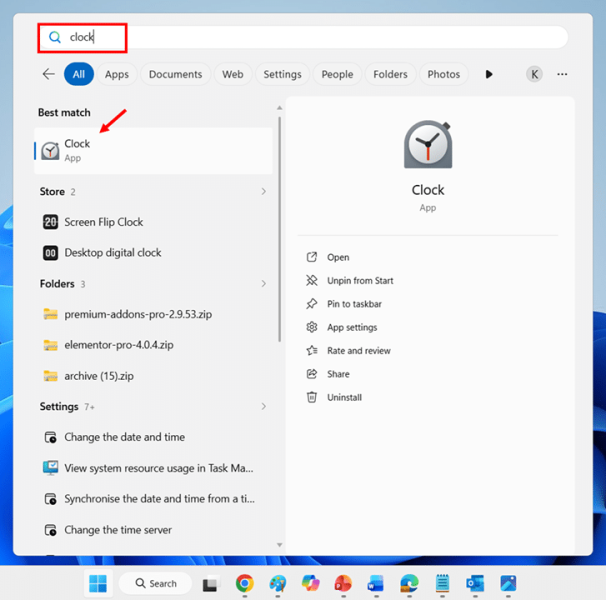This screenshot has width=606, height=600.
Task: Switch to the Photos filter tab
Action: [x=444, y=74]
